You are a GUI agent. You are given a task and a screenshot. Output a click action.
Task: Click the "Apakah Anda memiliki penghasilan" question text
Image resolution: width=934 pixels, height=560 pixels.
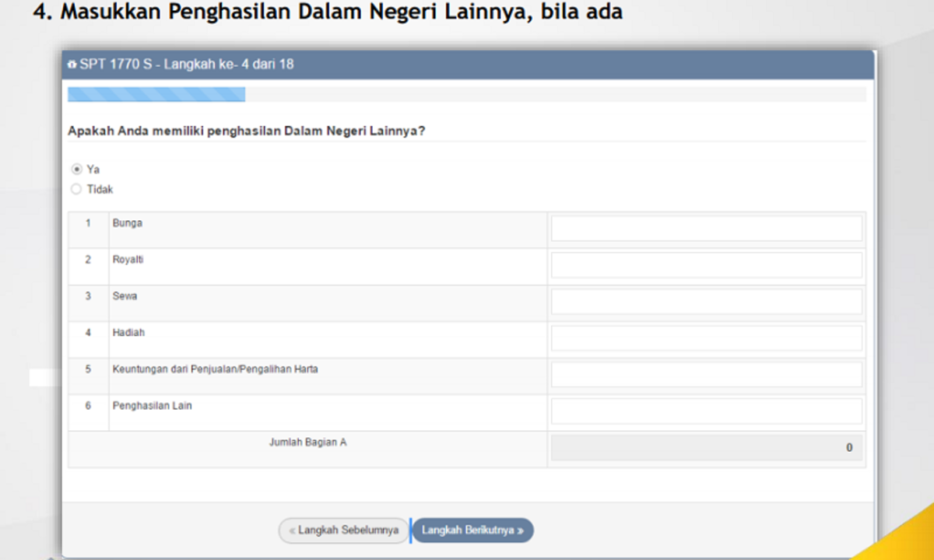click(x=246, y=131)
